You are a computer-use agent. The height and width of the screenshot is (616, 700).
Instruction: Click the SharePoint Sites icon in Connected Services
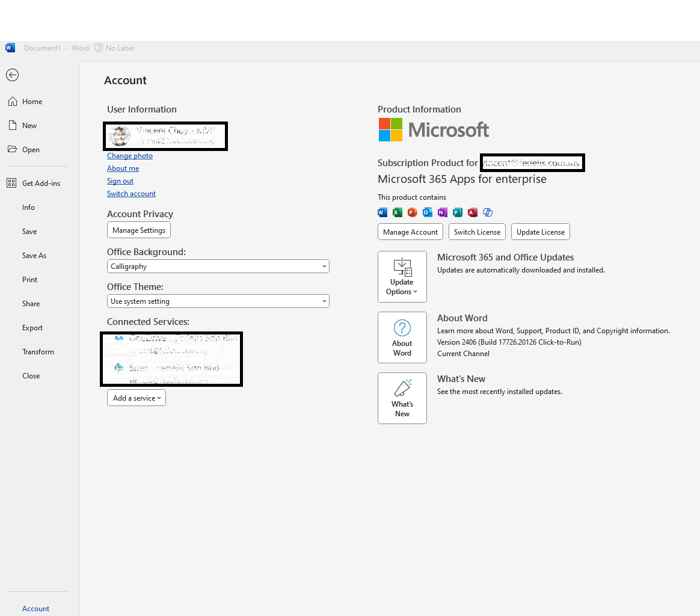pos(118,368)
